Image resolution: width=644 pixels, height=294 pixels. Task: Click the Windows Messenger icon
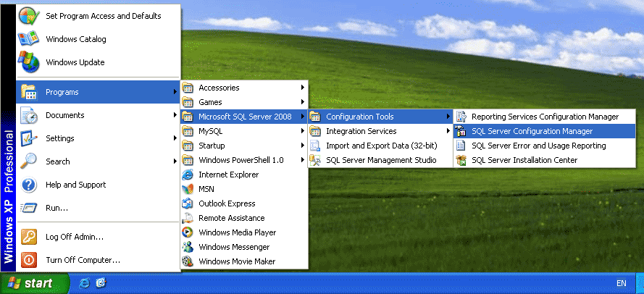tap(188, 247)
